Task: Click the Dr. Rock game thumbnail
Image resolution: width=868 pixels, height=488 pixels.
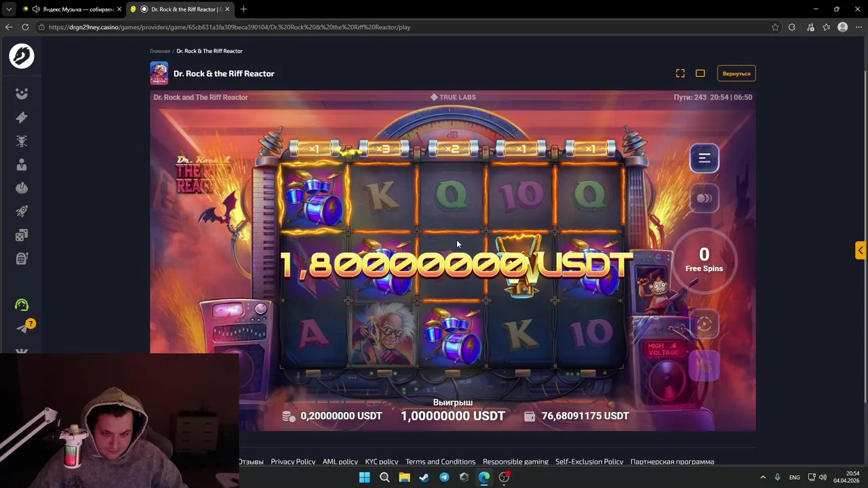Action: point(159,73)
